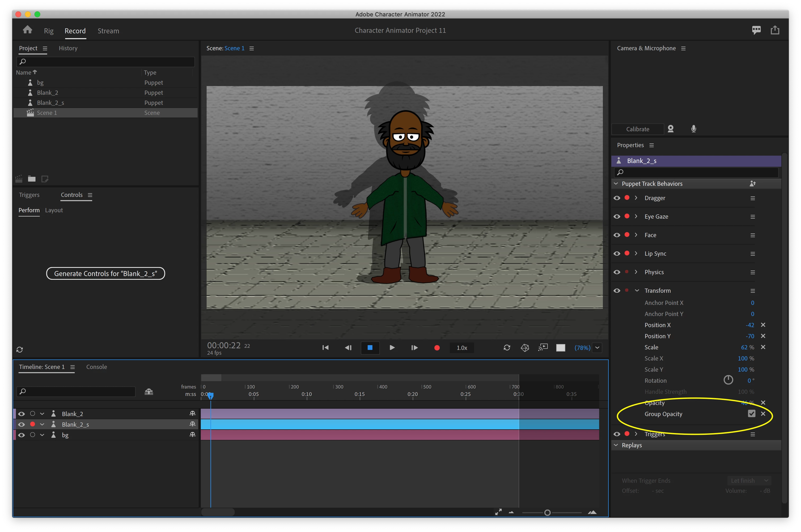This screenshot has width=801, height=532.
Task: Click the Calibrate button
Action: coord(637,129)
